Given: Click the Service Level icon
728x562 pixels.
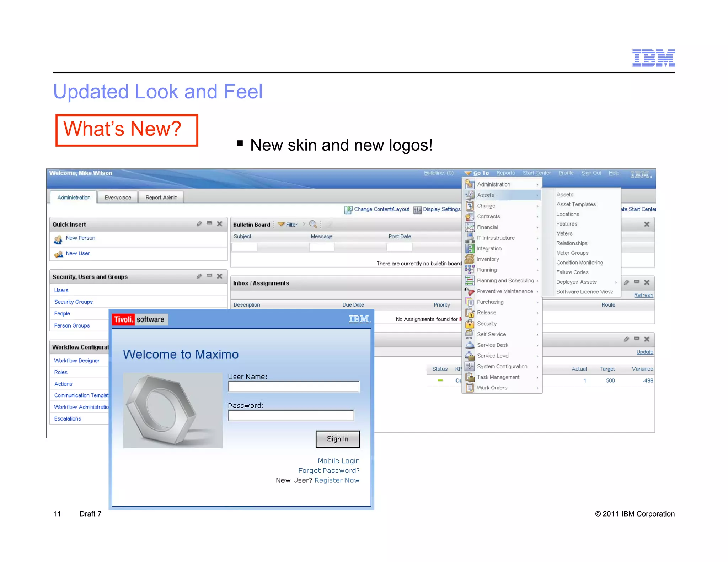Looking at the screenshot, I should pyautogui.click(x=470, y=356).
